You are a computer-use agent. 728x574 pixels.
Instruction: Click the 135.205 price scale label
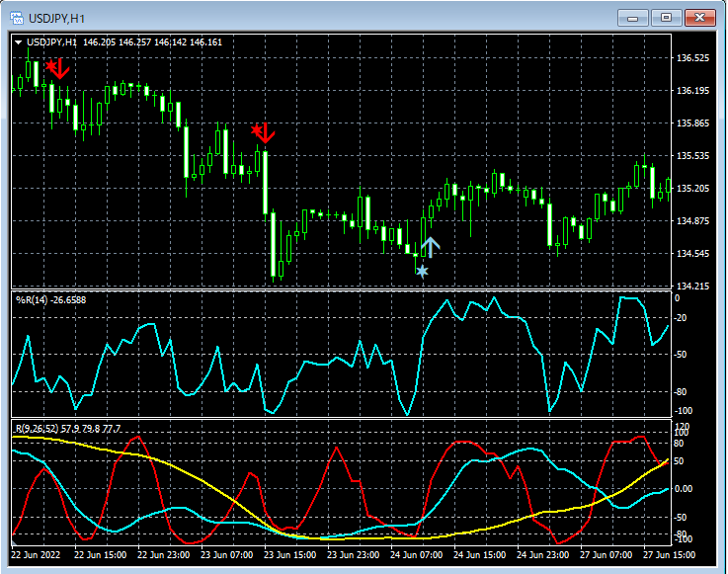(692, 188)
